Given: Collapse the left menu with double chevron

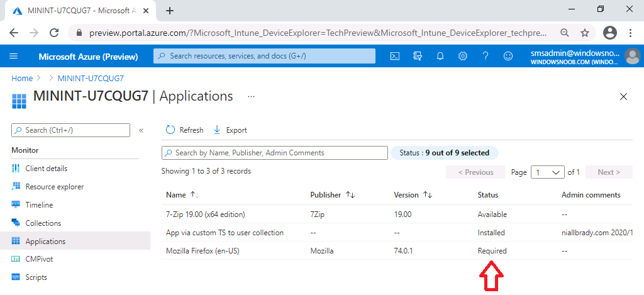Looking at the screenshot, I should (x=141, y=131).
